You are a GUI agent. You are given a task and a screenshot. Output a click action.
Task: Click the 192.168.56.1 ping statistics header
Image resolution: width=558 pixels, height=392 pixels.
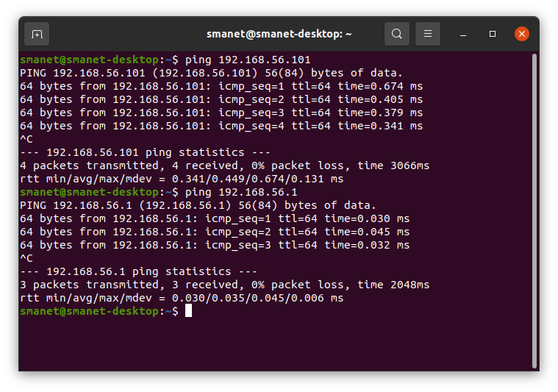point(138,271)
